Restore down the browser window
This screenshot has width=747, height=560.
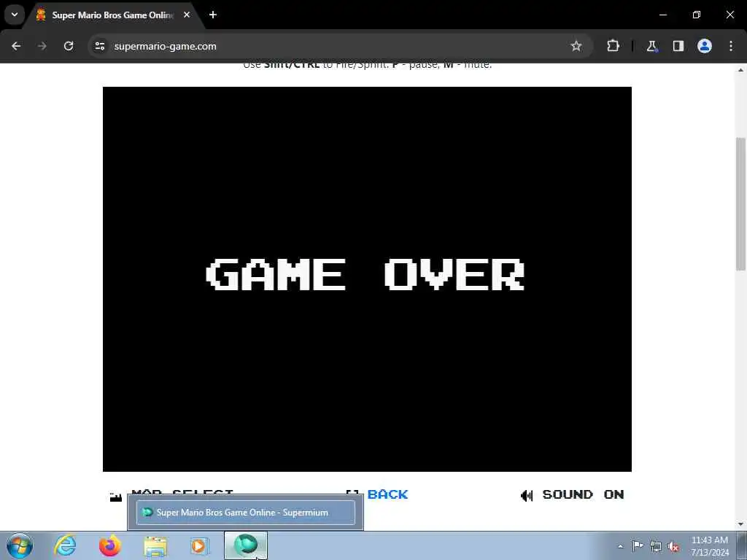click(697, 15)
